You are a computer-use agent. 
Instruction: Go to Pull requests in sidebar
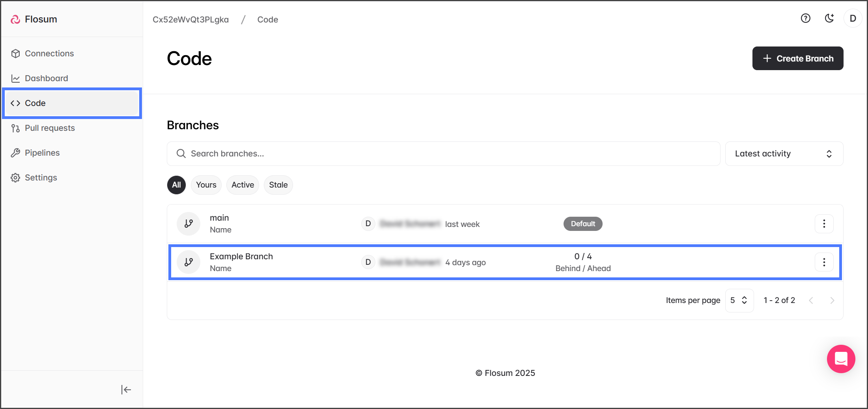point(50,128)
